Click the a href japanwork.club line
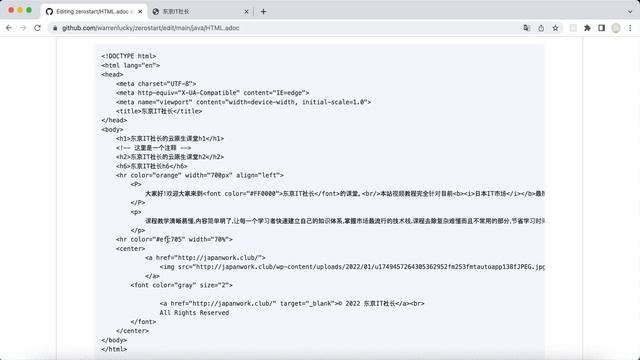This screenshot has width=640, height=360. [x=205, y=258]
